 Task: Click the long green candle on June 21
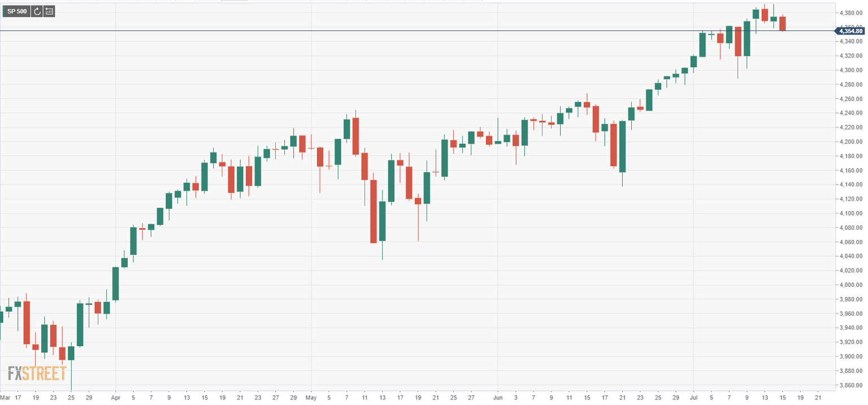click(x=622, y=146)
